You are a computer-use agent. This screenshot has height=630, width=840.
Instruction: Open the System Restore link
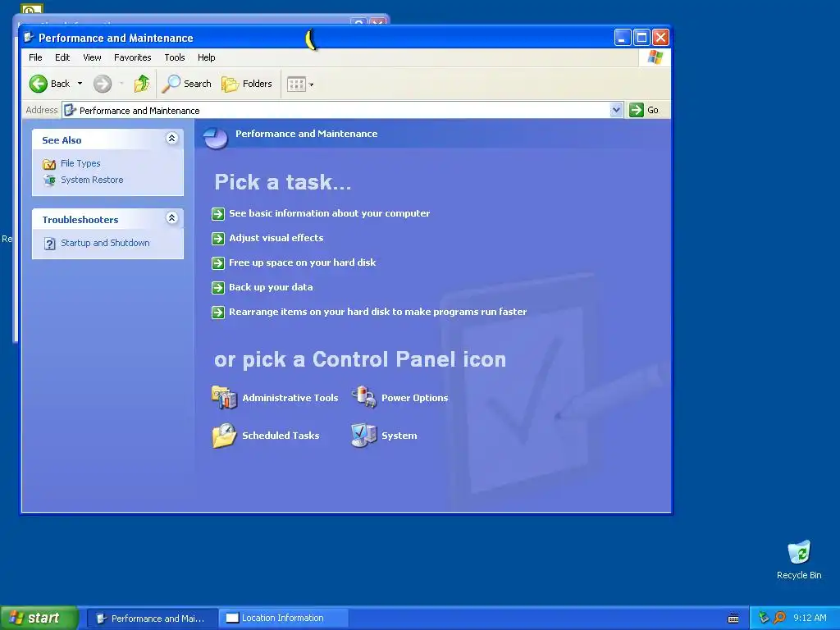tap(92, 180)
